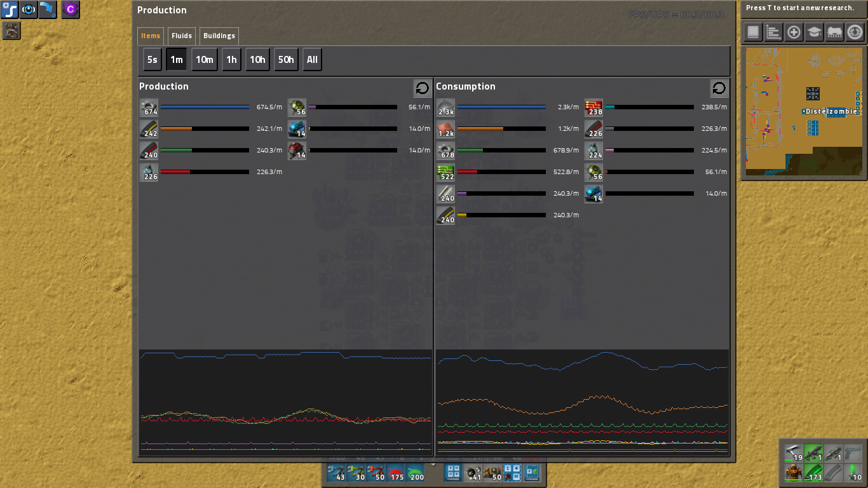Select the armor slot in equipment panel
868x488 pixels.
coord(793,472)
